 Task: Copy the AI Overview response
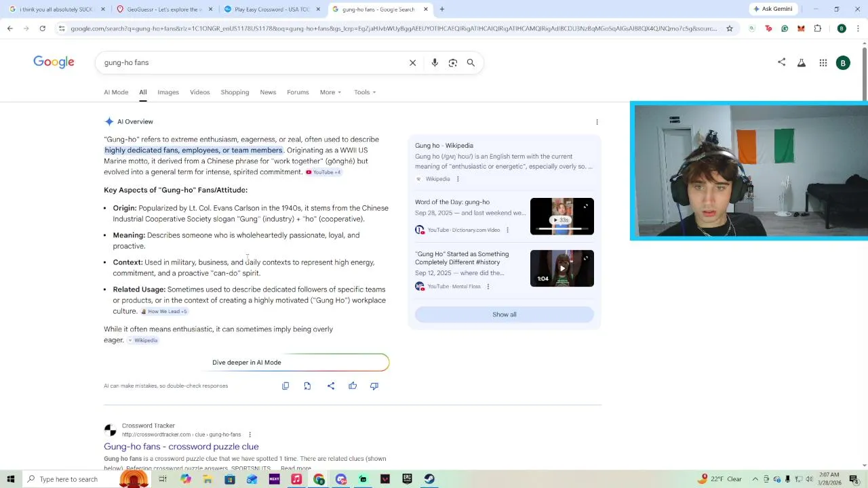pos(285,386)
